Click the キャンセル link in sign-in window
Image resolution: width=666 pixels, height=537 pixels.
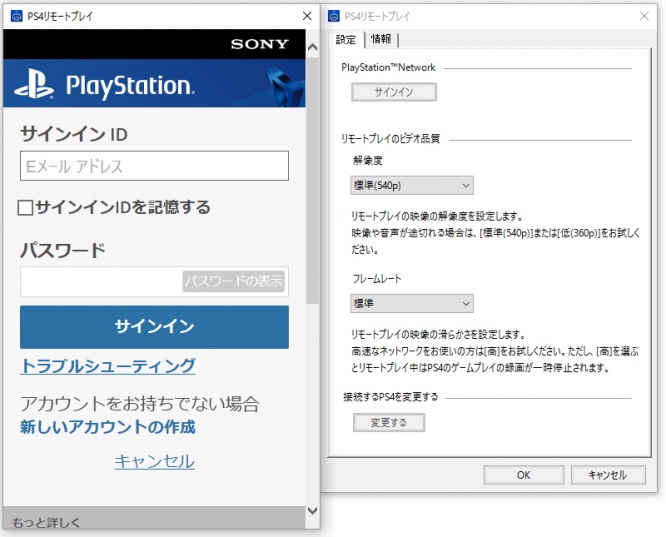(155, 461)
